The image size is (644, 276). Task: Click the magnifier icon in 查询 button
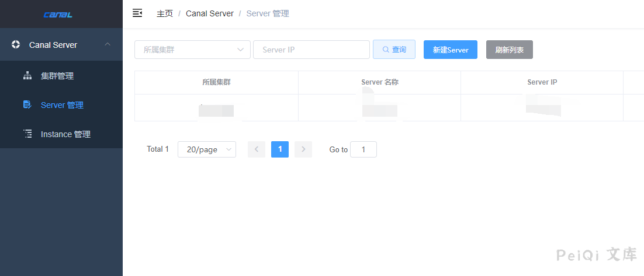coord(386,50)
